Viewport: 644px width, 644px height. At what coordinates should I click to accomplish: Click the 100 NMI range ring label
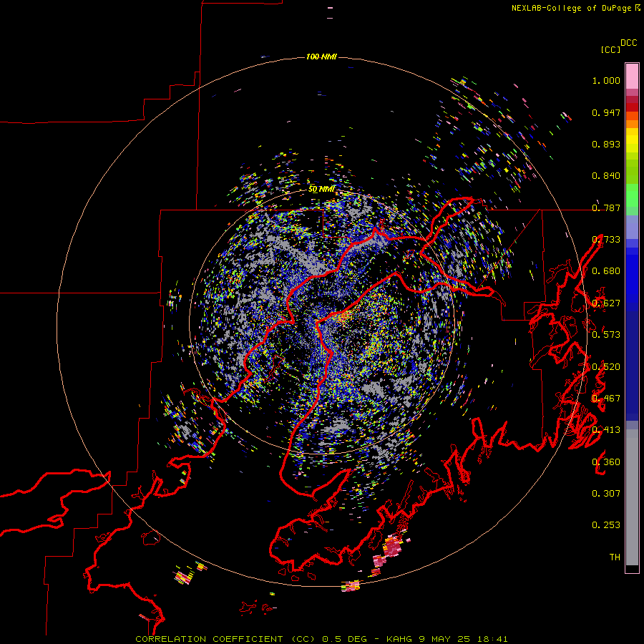(321, 57)
